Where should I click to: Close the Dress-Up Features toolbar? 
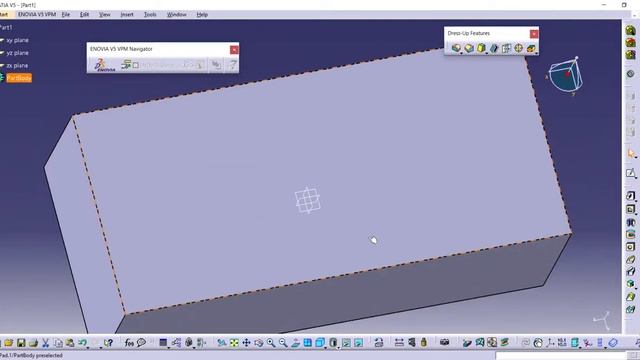[x=534, y=33]
